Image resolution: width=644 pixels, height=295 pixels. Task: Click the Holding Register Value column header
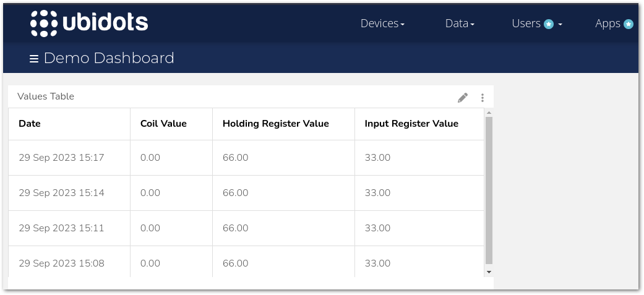coord(275,124)
